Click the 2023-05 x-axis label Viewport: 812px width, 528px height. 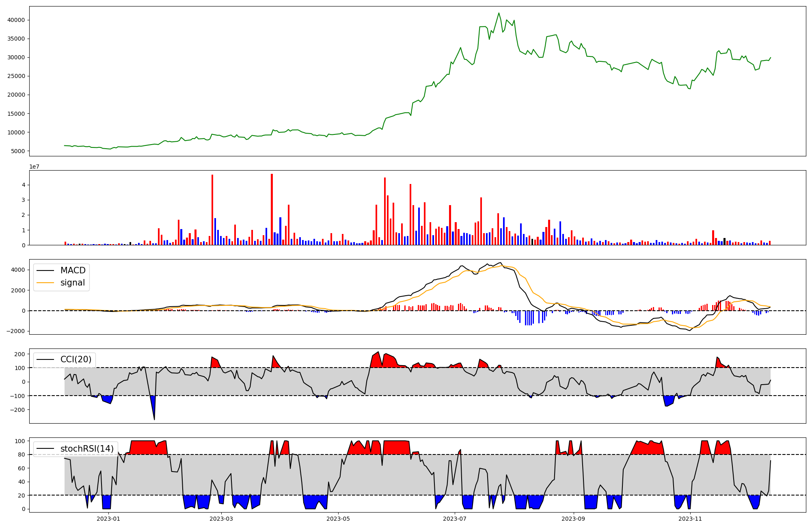[x=338, y=519]
